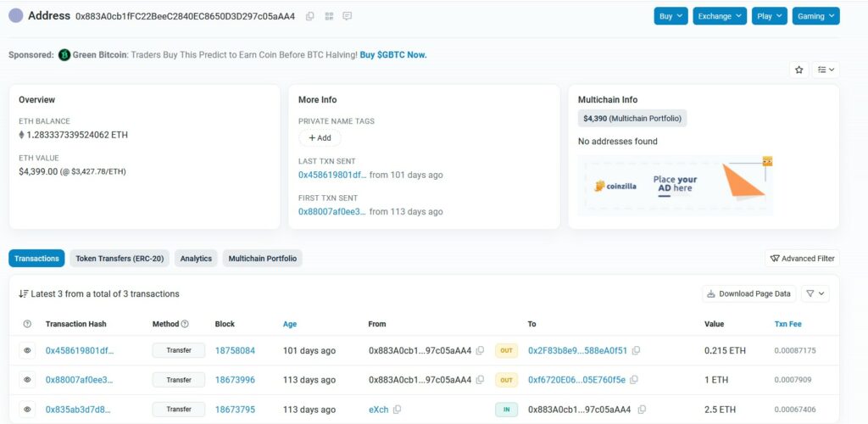The width and height of the screenshot is (868, 424).
Task: Copy the 0x2F83b8e9...588eA0f51 recipient address
Action: coord(637,350)
